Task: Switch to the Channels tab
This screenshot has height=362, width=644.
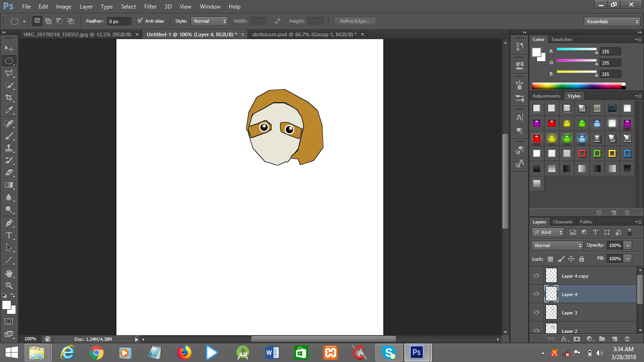Action: point(562,222)
